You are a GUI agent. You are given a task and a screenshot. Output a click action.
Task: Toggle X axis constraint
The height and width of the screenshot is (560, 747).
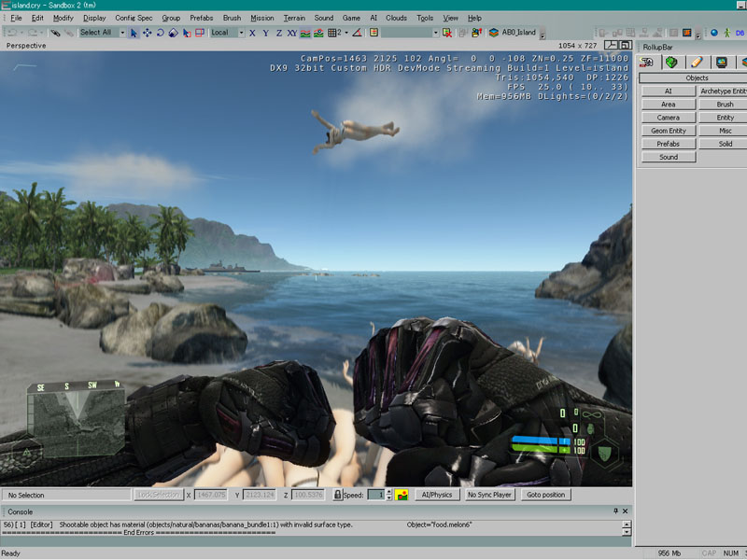(252, 33)
